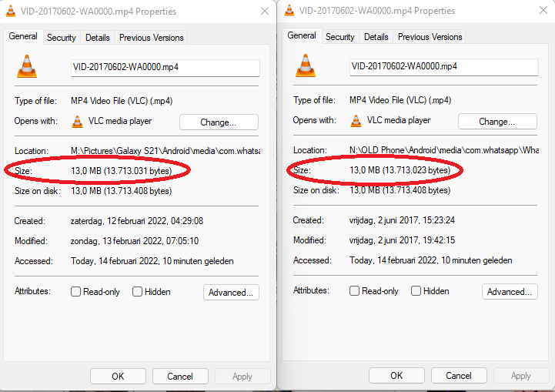Click the small VLC media player icon in the right dialog
The width and height of the screenshot is (555, 392).
pos(356,121)
